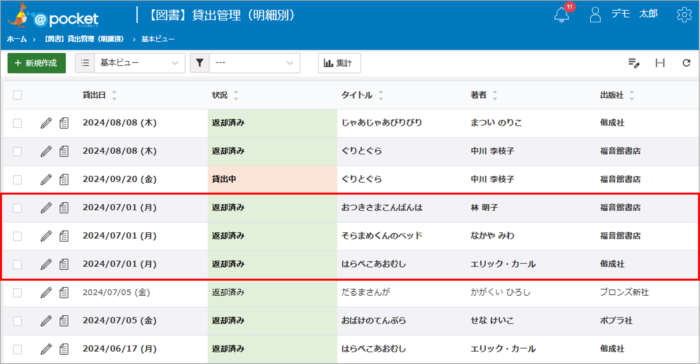Viewport: 700px width, 364px height.
Task: Go to ホーム breadcrumb
Action: point(17,39)
